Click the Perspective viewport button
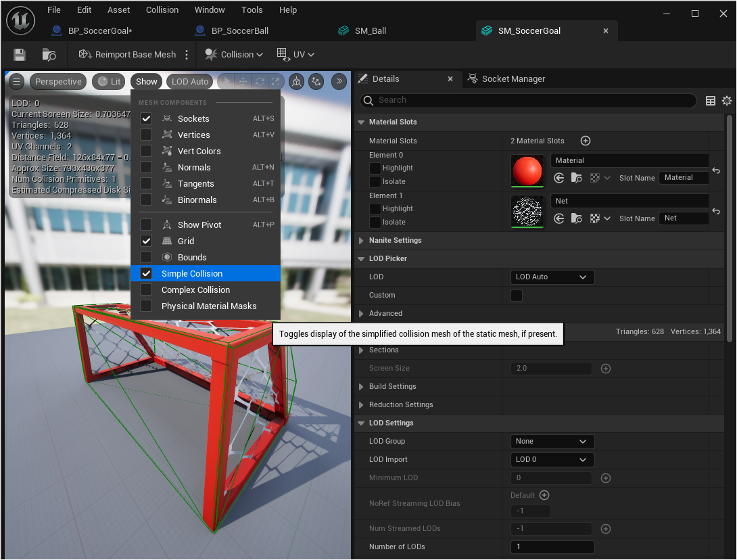 (58, 81)
